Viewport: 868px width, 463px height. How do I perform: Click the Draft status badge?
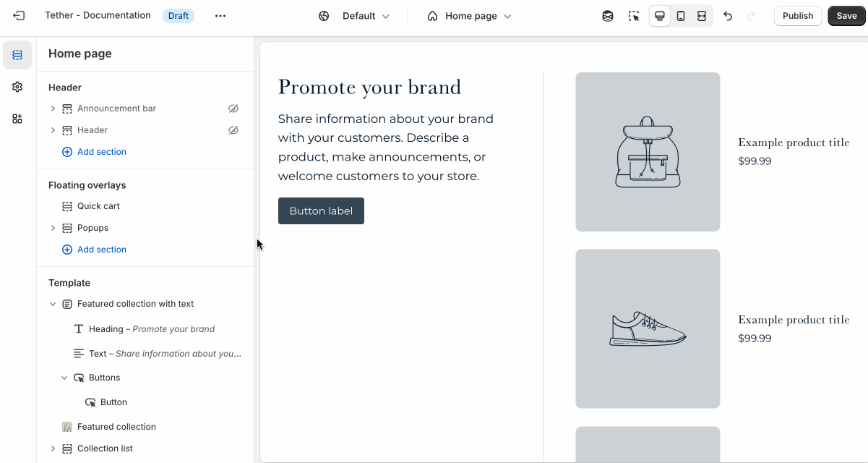coord(179,16)
